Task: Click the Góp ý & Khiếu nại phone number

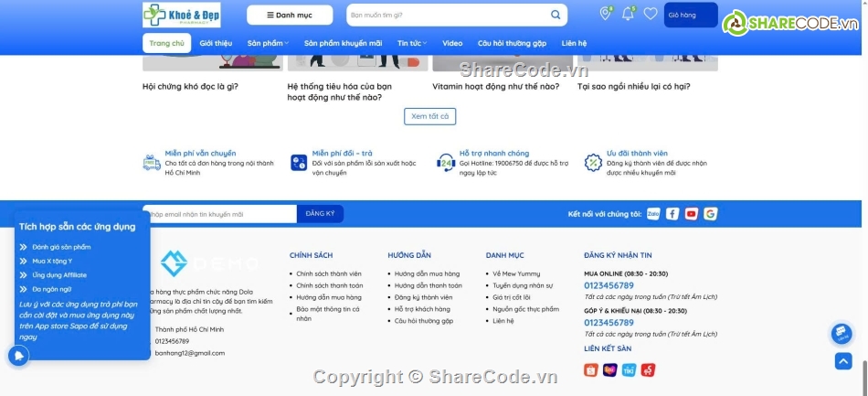Action: (x=609, y=322)
